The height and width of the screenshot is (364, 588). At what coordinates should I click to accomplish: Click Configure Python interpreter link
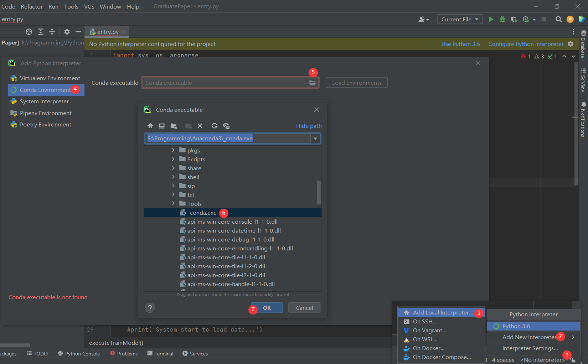[x=526, y=44]
